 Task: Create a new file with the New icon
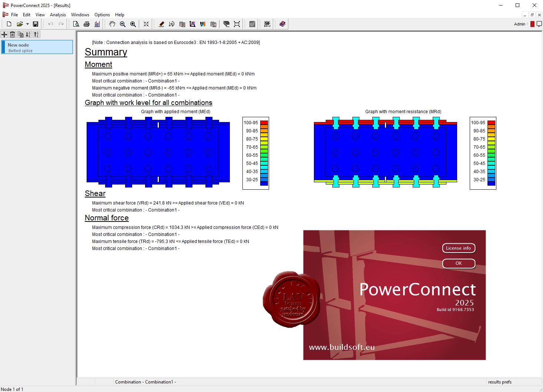pos(9,24)
